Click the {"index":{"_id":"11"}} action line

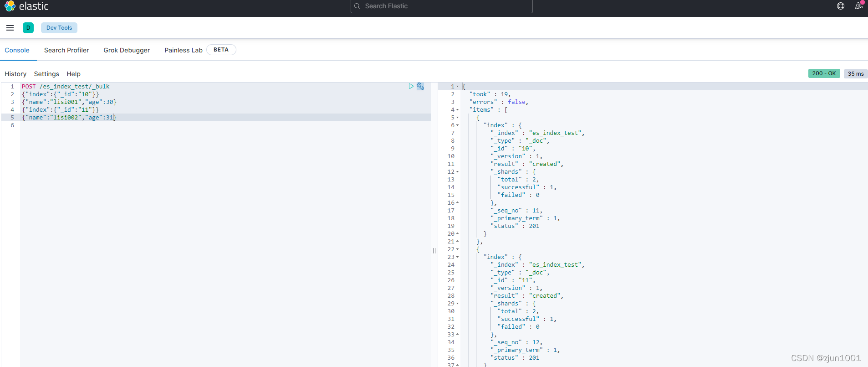(x=61, y=109)
